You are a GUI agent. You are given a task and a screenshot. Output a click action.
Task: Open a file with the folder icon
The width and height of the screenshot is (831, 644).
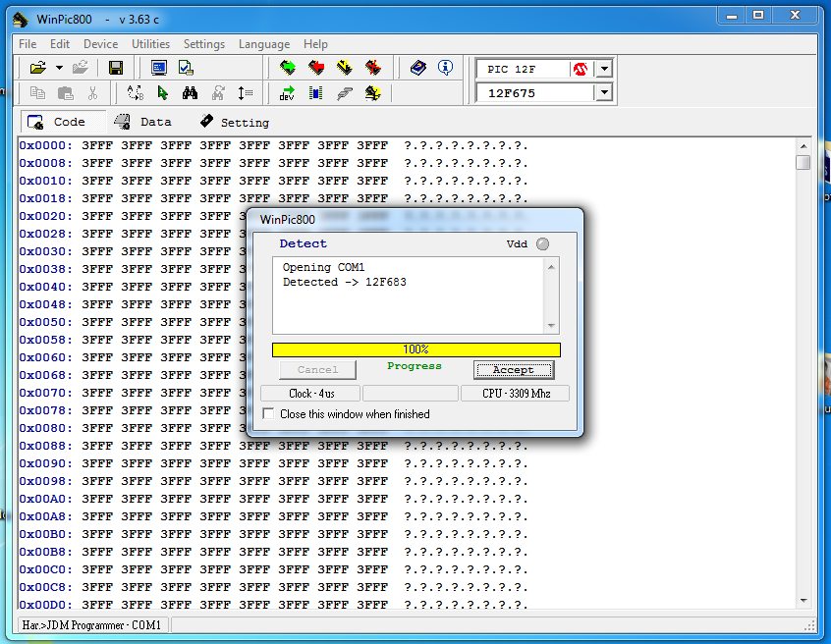pos(38,68)
